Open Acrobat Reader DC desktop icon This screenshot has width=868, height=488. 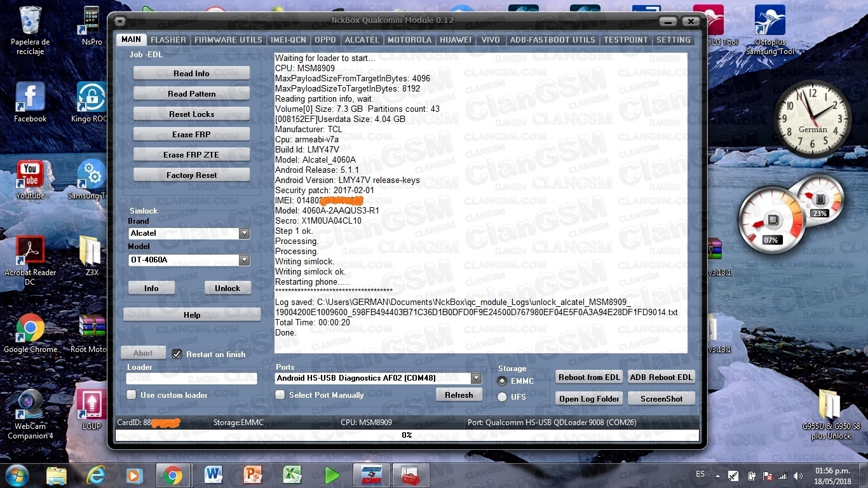click(30, 261)
